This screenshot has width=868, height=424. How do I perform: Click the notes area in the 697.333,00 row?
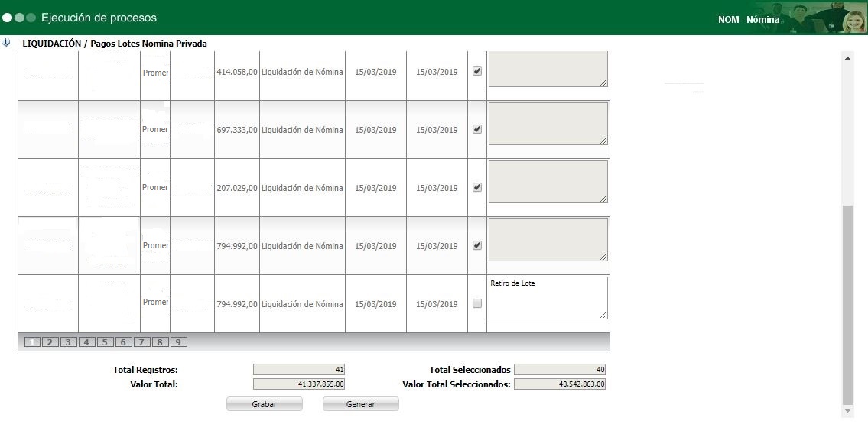pyautogui.click(x=548, y=124)
